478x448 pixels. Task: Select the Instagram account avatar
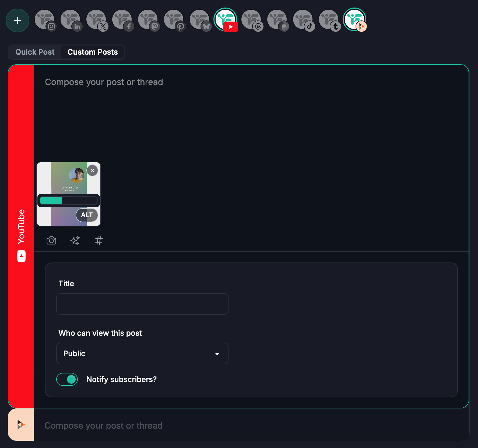click(45, 20)
